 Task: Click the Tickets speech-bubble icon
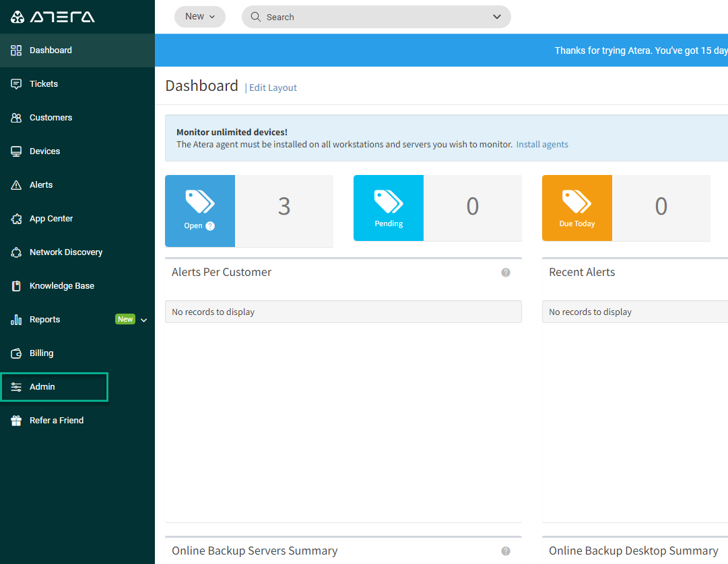(x=16, y=84)
